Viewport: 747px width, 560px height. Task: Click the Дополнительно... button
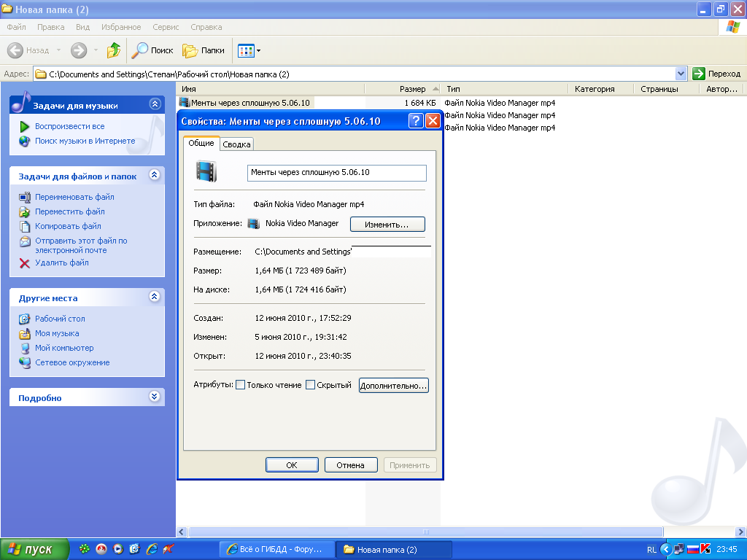click(393, 385)
